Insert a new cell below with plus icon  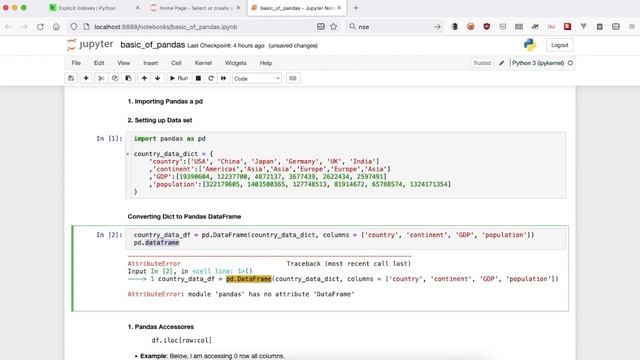(86, 78)
